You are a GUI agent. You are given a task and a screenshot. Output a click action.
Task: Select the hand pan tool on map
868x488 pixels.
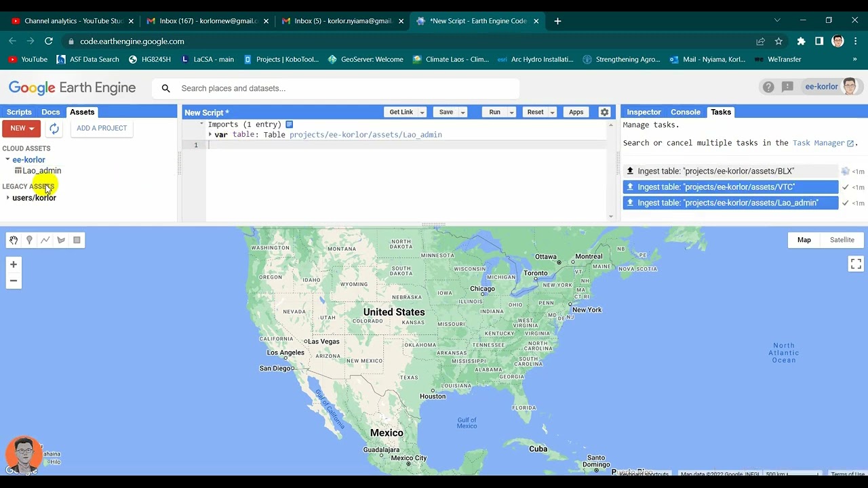coord(14,240)
